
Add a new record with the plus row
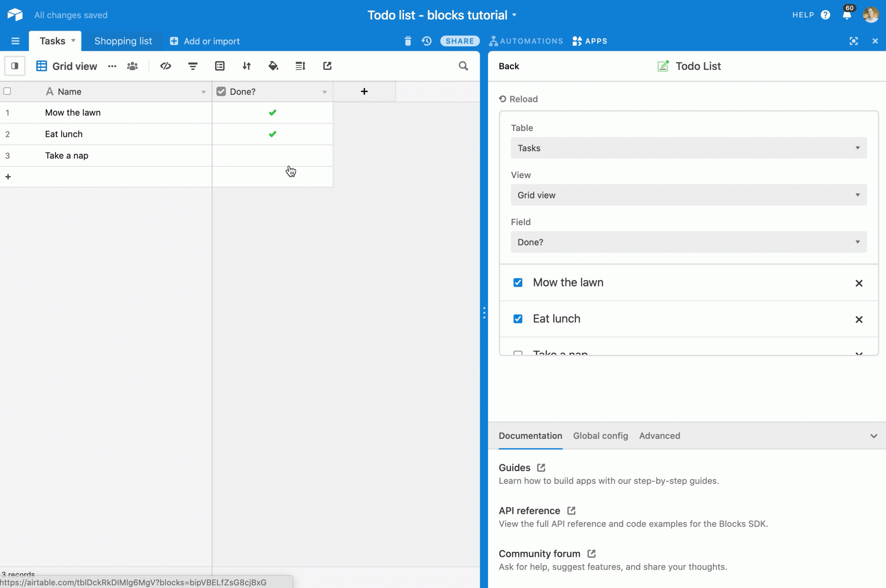coord(8,176)
